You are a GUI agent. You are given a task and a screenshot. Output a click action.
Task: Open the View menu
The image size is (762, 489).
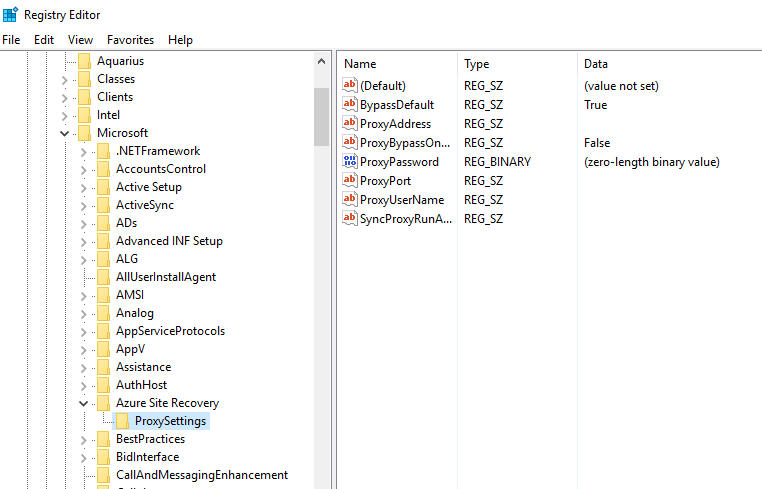[80, 40]
